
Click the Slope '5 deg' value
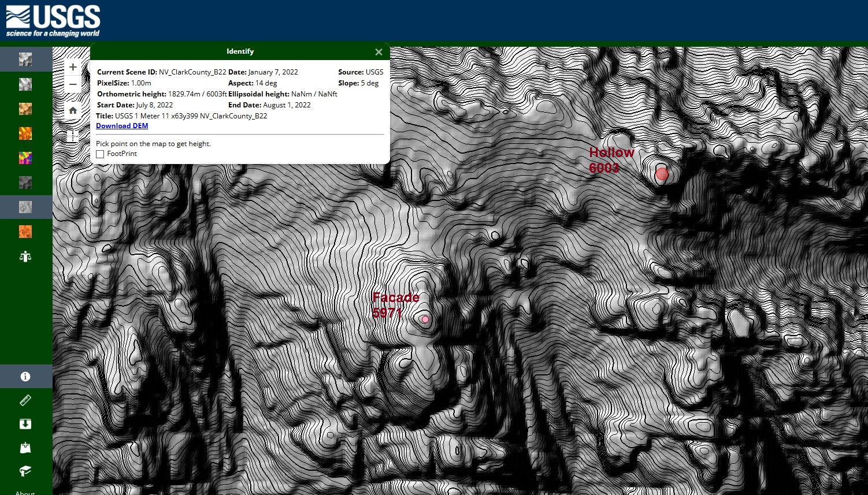pos(370,83)
